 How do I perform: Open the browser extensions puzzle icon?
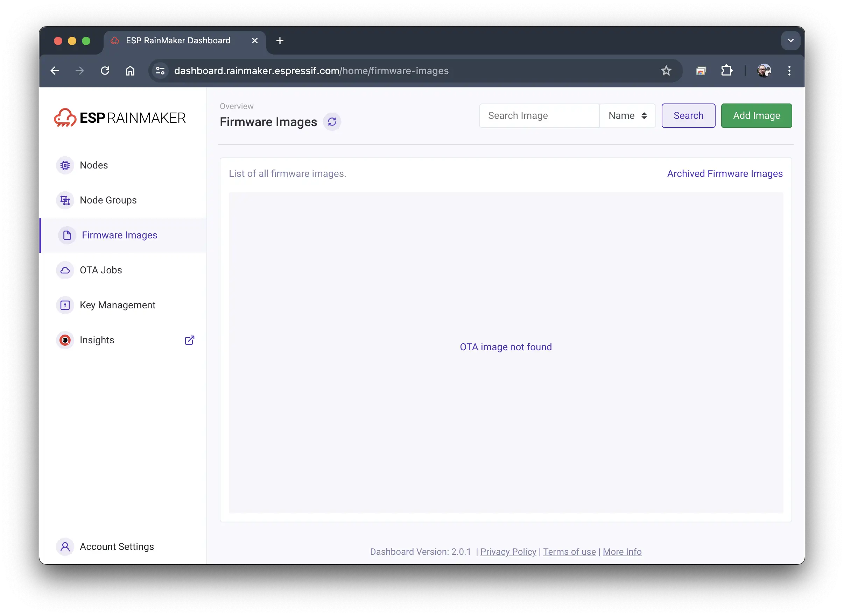point(726,71)
